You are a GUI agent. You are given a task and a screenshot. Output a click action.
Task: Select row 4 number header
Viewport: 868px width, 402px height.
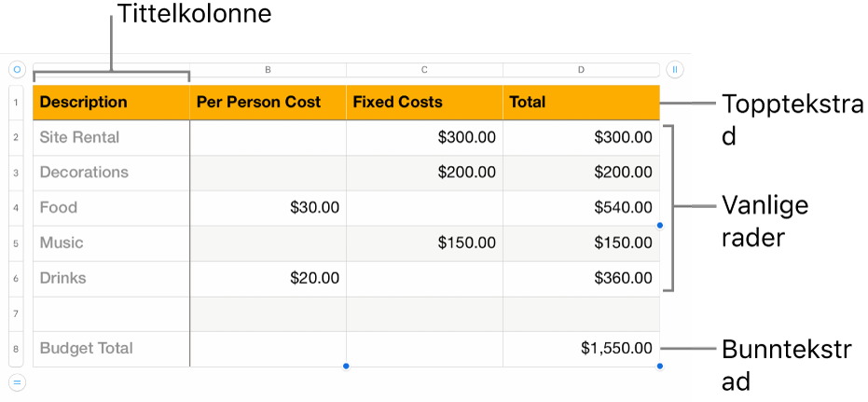17,208
